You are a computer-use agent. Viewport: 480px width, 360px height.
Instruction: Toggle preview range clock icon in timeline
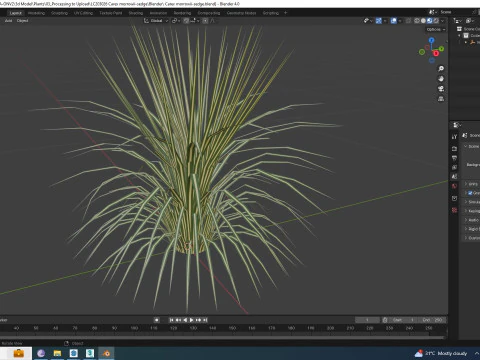tap(385, 320)
